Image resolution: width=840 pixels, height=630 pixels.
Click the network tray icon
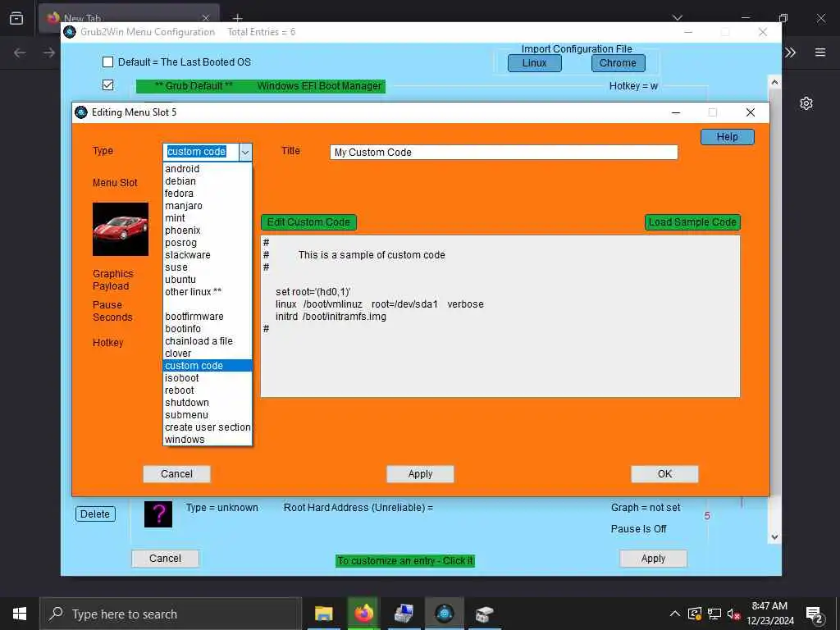coord(714,614)
